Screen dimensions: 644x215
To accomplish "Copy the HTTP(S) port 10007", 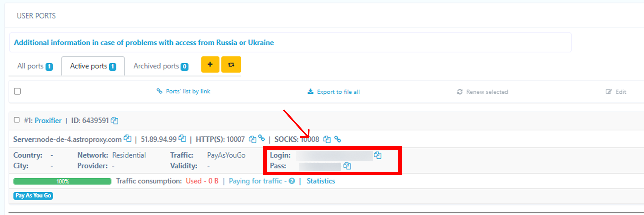I will pos(252,139).
